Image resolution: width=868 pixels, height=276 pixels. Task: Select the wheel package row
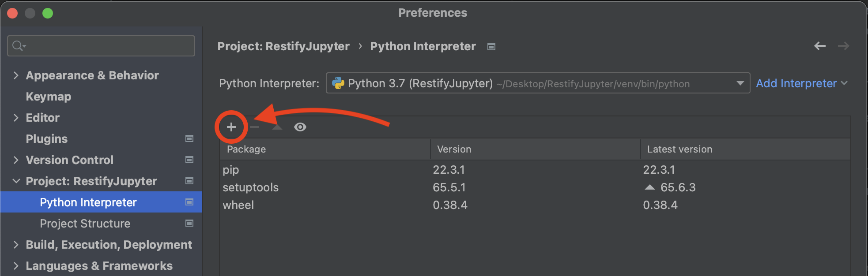[535, 205]
